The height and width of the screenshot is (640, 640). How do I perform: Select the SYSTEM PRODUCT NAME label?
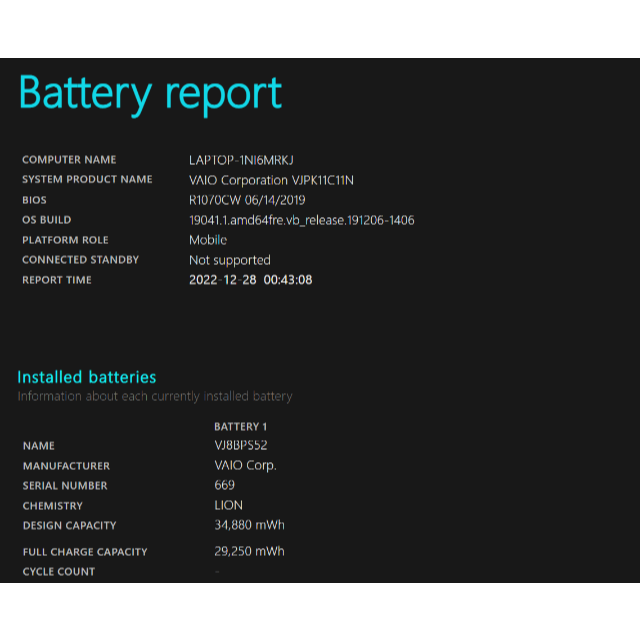tap(87, 179)
